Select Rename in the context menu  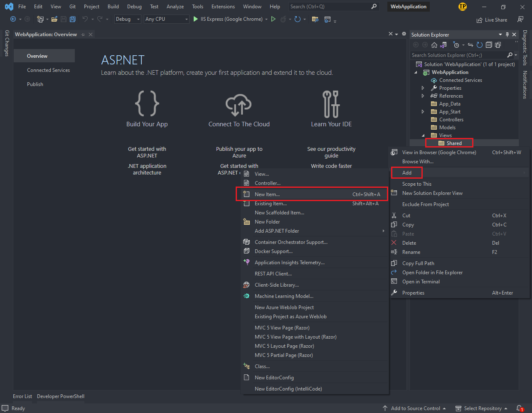pyautogui.click(x=459, y=252)
